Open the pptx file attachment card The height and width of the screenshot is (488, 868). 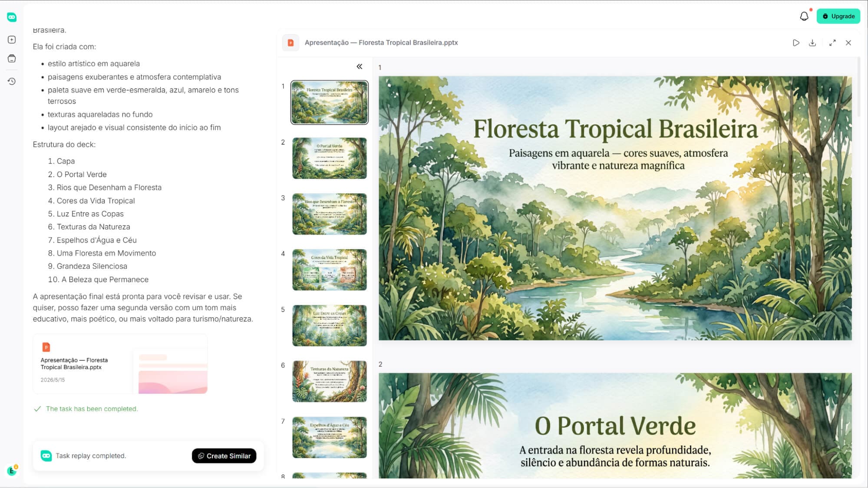[120, 364]
